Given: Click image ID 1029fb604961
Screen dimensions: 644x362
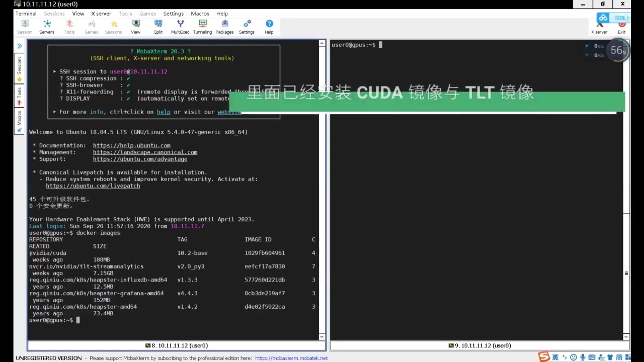Looking at the screenshot, I should (265, 253).
